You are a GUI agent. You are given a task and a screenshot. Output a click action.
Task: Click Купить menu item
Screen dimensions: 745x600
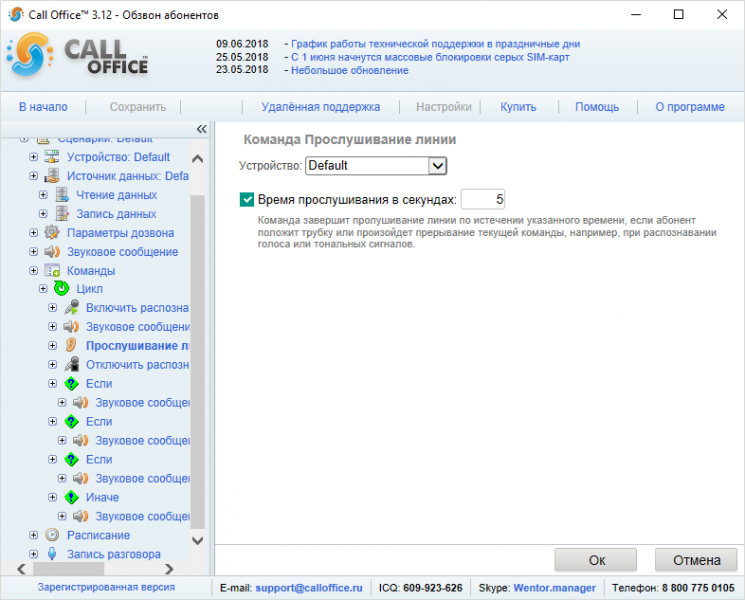point(518,107)
